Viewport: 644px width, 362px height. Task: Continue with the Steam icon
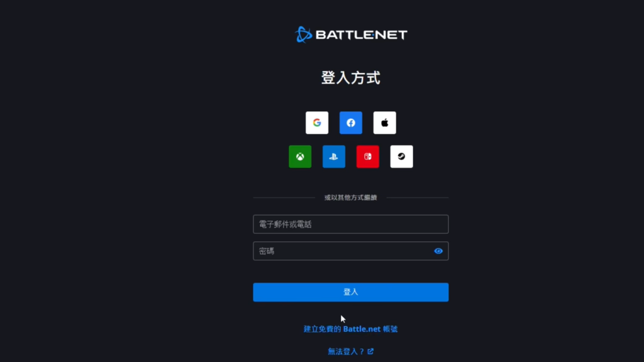(x=401, y=156)
